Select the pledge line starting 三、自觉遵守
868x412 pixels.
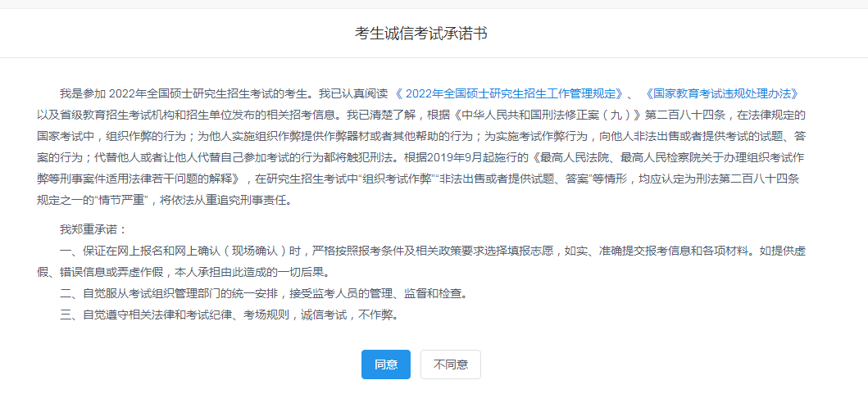click(x=229, y=316)
